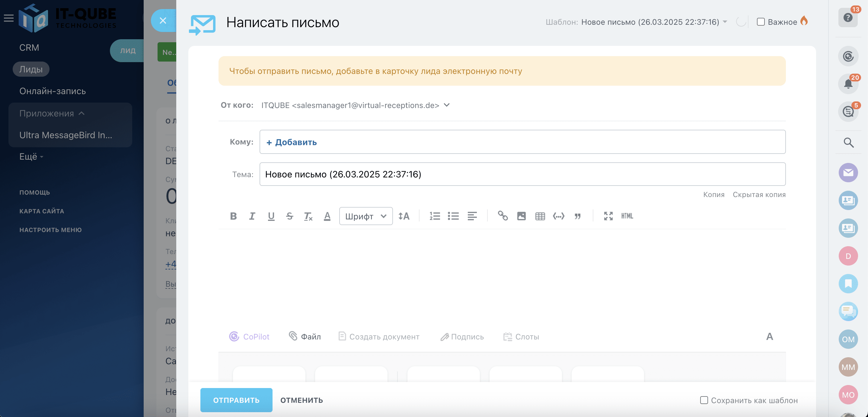The width and height of the screenshot is (868, 417).
Task: Open the Шрифт font dropdown
Action: 365,216
